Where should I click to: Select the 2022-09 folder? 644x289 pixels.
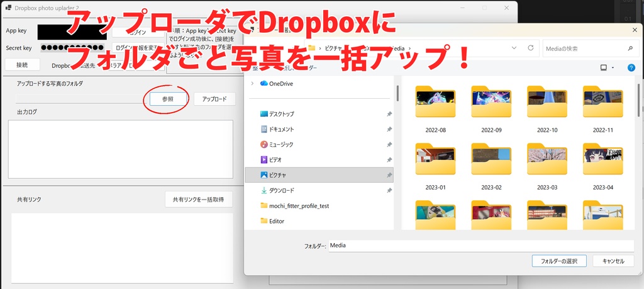(491, 108)
